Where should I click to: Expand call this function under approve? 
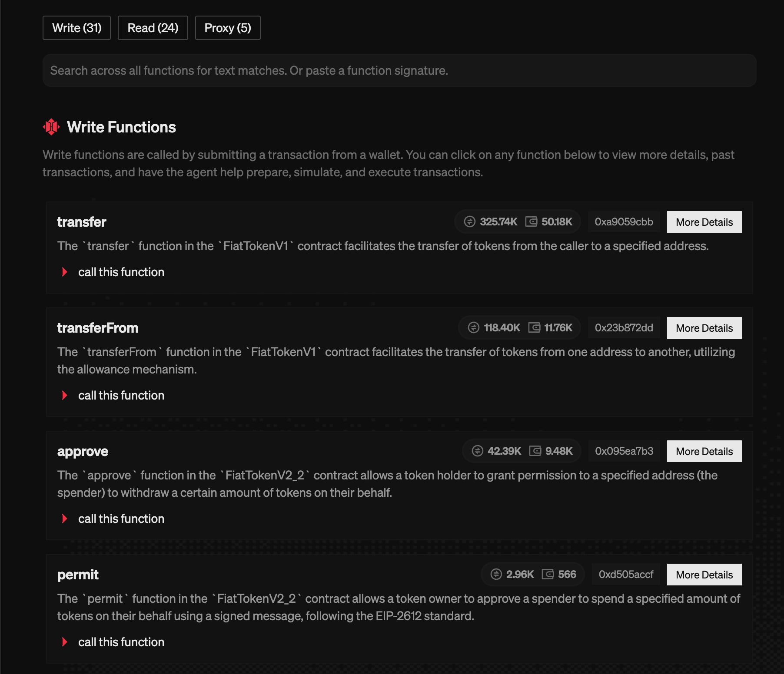(121, 518)
